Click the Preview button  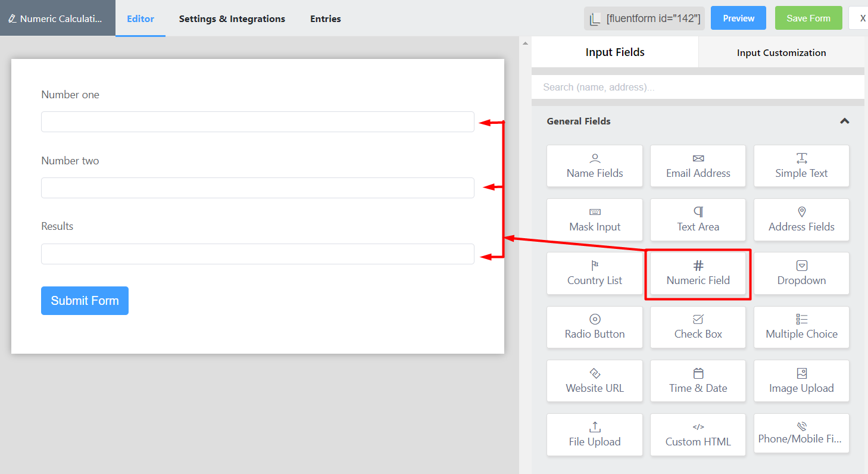[738, 18]
